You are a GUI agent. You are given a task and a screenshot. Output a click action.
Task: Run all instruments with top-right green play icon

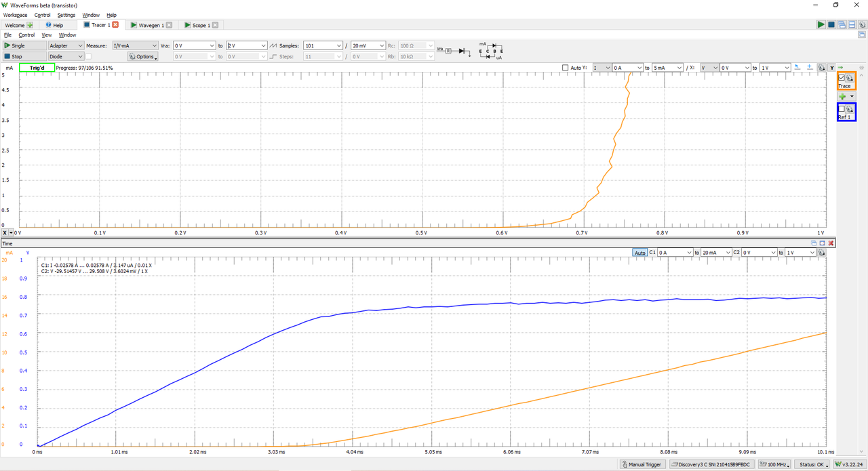pyautogui.click(x=821, y=24)
